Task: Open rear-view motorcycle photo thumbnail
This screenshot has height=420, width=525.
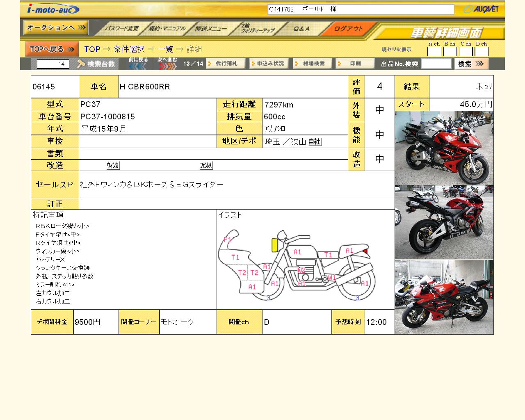Action: point(444,222)
